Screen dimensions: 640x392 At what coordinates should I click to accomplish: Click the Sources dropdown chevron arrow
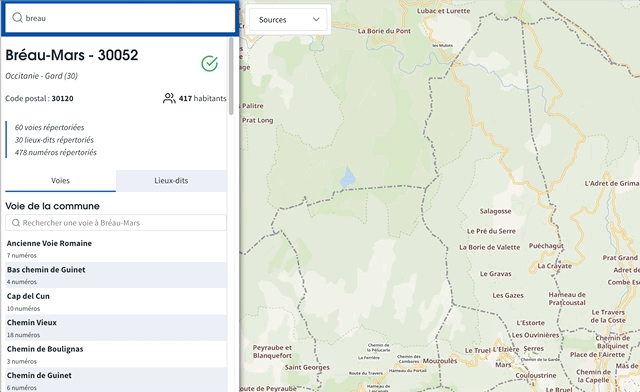(x=316, y=20)
